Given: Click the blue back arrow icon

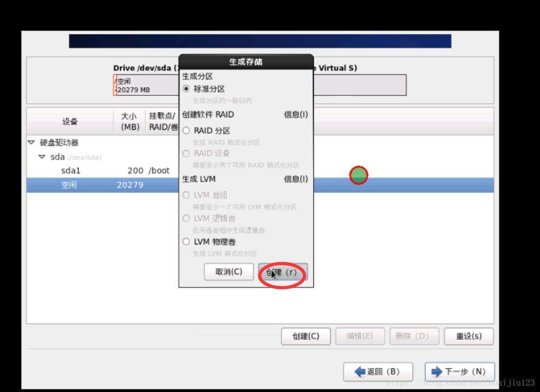Looking at the screenshot, I should (x=360, y=372).
